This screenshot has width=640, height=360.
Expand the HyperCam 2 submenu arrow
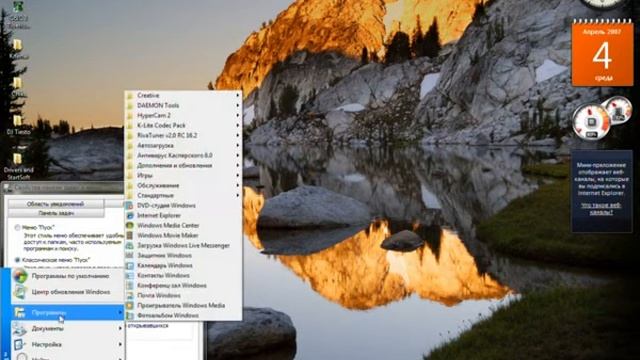point(238,115)
